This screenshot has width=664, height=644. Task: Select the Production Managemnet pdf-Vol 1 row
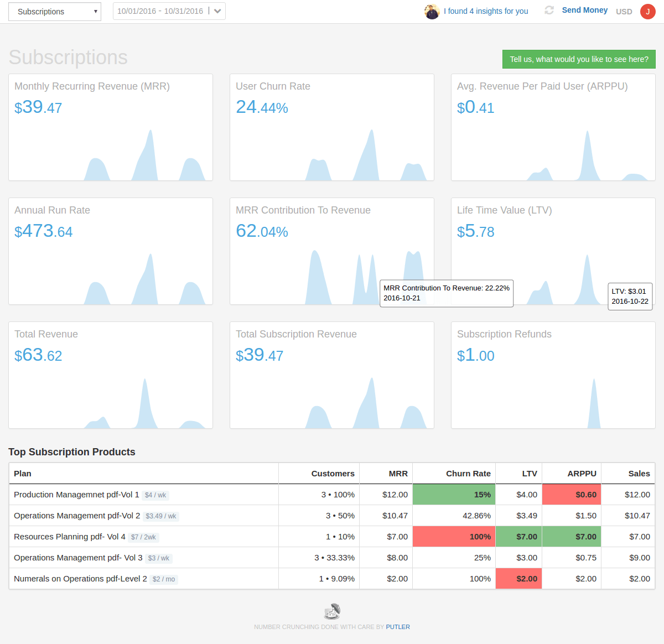[144, 494]
